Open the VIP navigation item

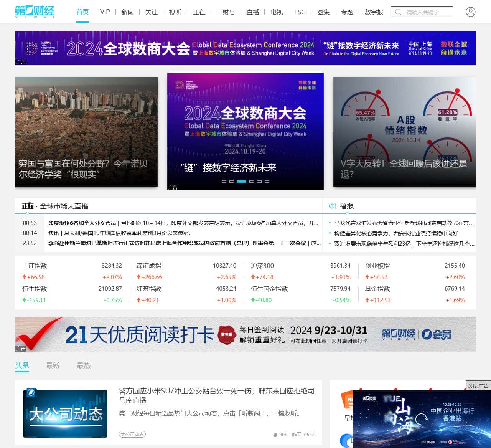[x=105, y=12]
